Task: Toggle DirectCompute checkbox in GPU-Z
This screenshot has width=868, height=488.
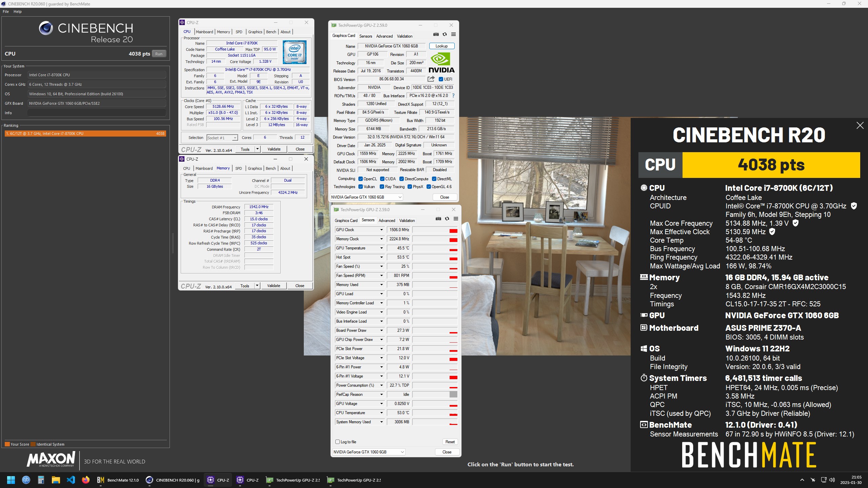Action: tap(401, 179)
